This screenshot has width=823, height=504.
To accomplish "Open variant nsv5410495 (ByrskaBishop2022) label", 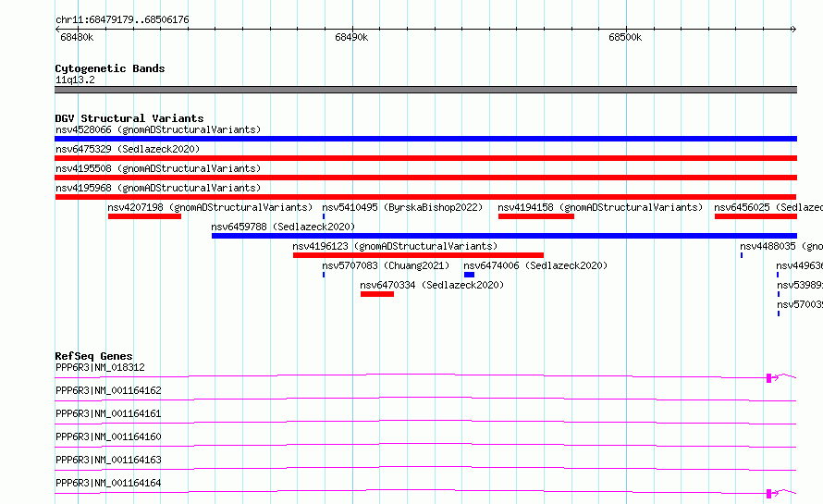I will click(x=402, y=207).
